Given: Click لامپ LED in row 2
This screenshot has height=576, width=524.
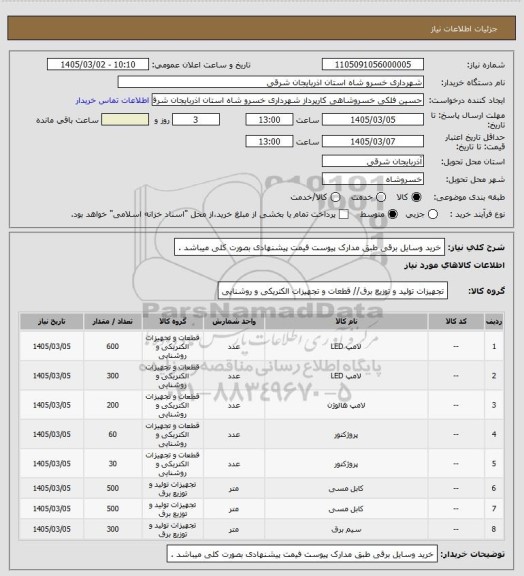Looking at the screenshot, I should tap(346, 376).
